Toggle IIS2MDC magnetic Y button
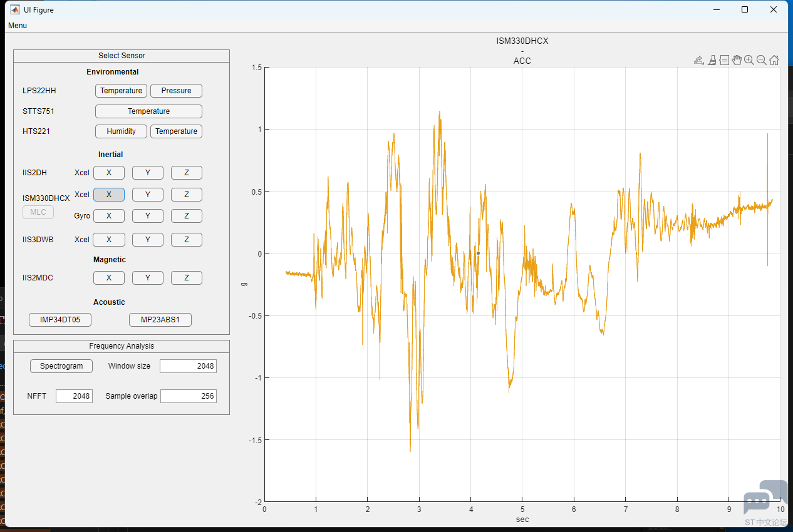The width and height of the screenshot is (793, 532). [148, 278]
